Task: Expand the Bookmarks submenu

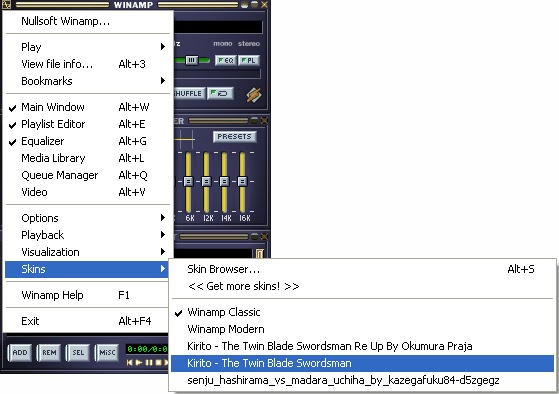Action: [88, 81]
